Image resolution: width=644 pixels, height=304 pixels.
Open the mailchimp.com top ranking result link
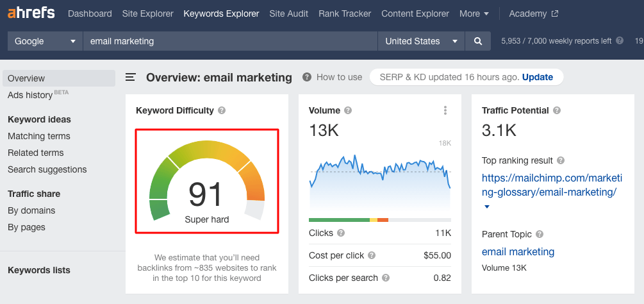[549, 184]
